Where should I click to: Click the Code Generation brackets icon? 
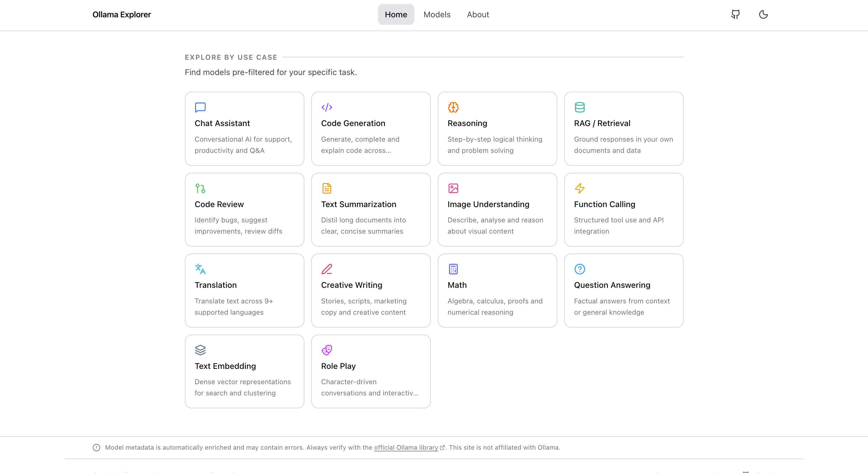327,107
